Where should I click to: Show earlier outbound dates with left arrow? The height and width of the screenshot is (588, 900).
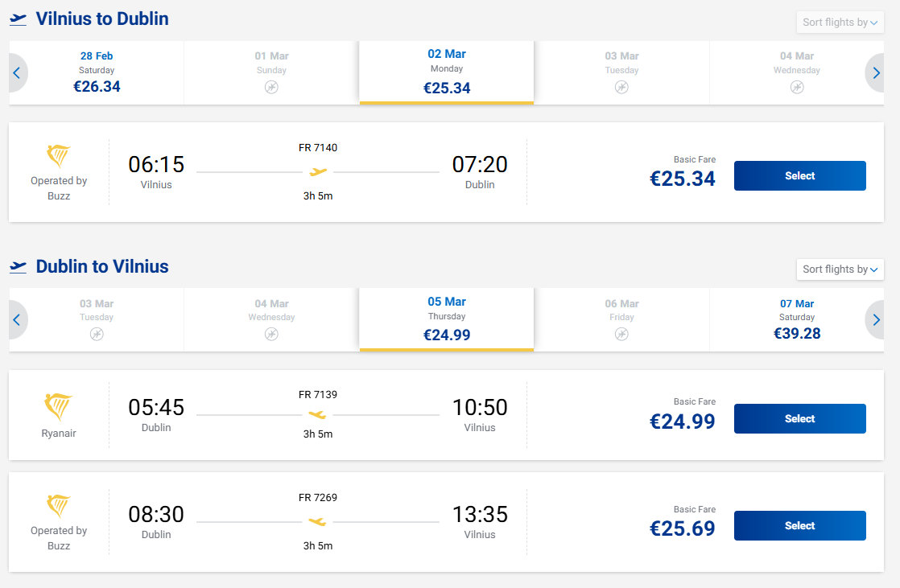17,73
